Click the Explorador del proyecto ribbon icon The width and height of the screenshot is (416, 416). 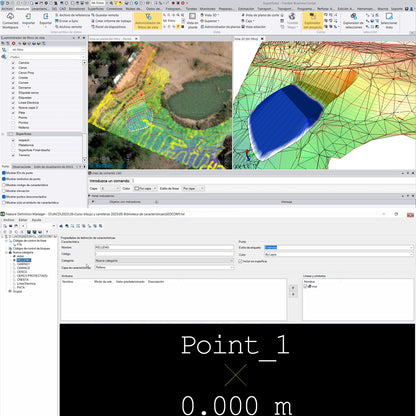click(x=313, y=21)
